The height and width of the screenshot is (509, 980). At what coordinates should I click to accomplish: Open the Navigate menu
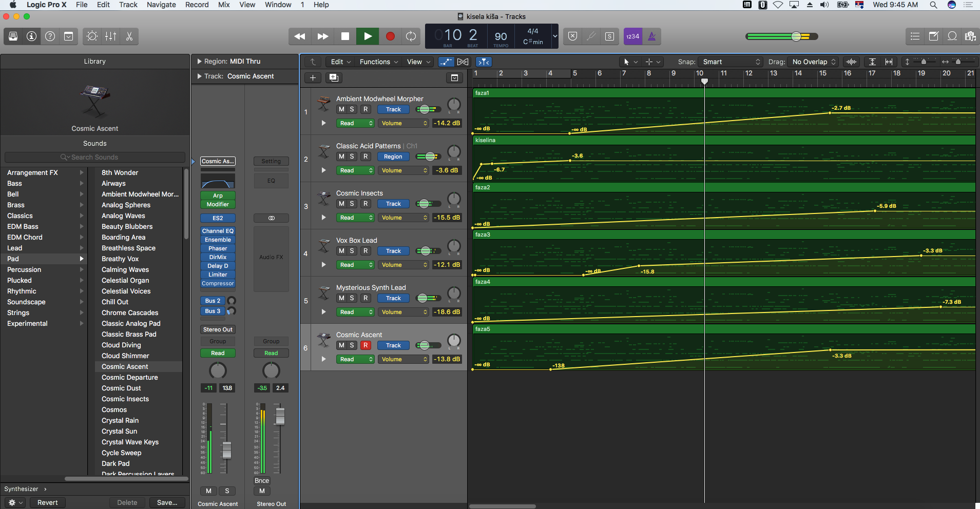click(161, 5)
